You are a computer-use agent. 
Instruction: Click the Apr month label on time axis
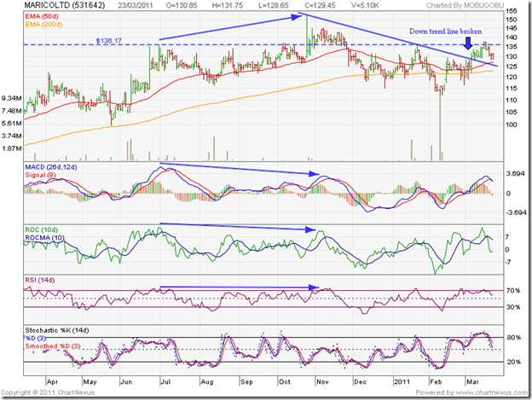coord(52,382)
